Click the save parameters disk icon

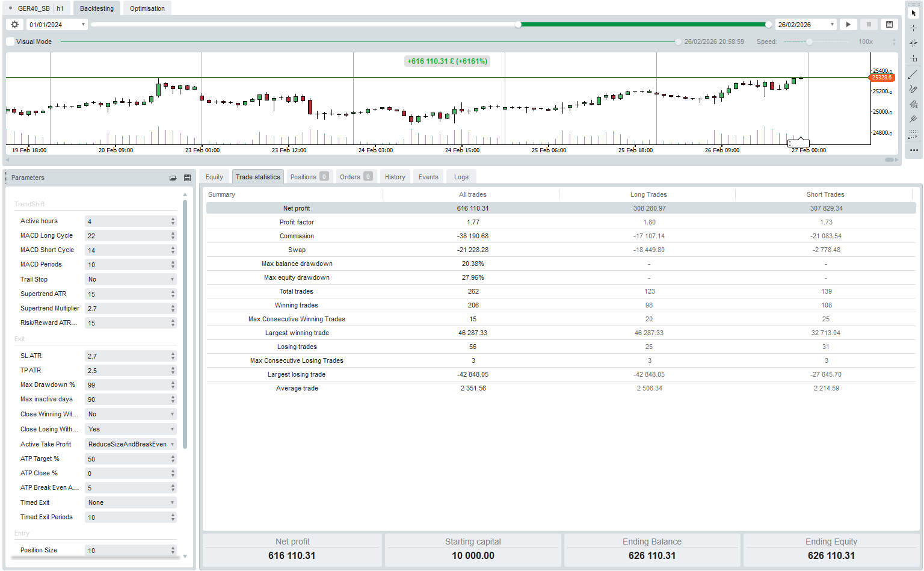pos(187,178)
